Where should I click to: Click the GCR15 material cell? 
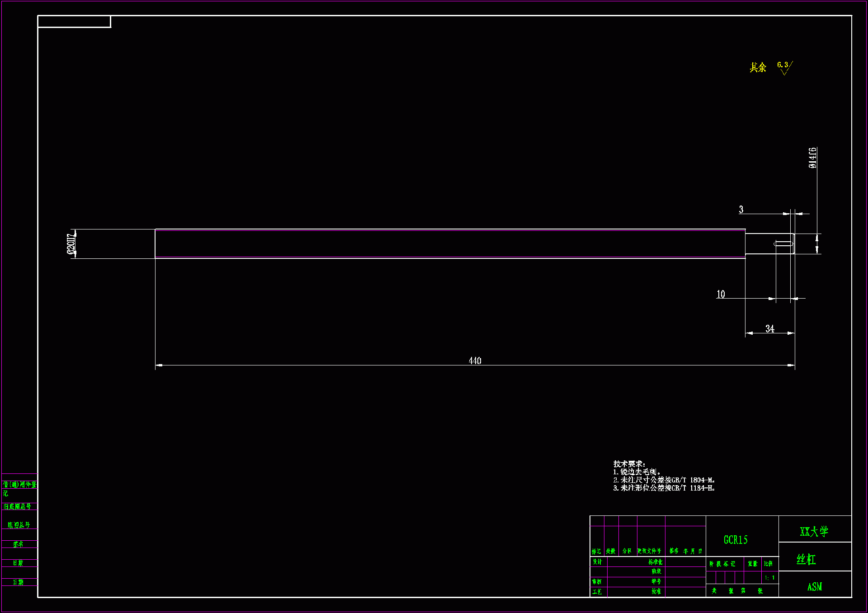coord(736,540)
